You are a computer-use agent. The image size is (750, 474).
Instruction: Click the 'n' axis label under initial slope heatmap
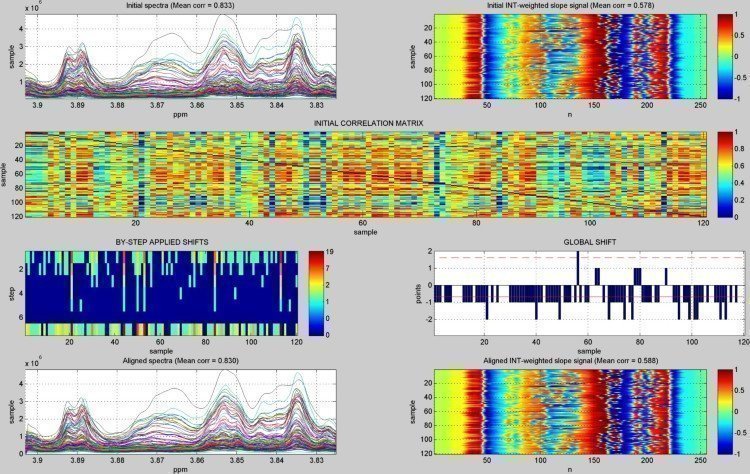pos(566,115)
